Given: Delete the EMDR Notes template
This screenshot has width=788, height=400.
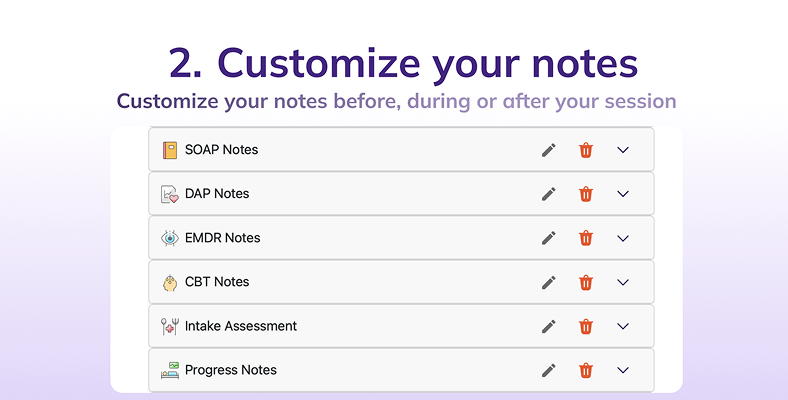Looking at the screenshot, I should coord(585,238).
